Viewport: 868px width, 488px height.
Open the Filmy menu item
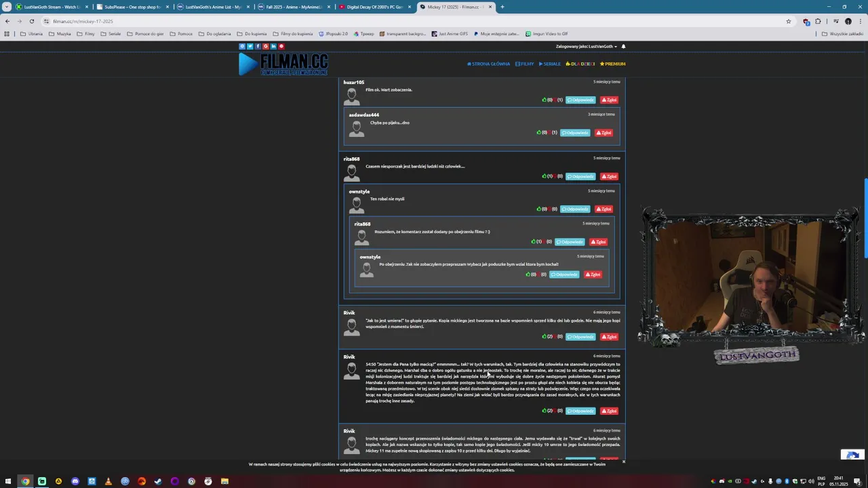click(524, 64)
